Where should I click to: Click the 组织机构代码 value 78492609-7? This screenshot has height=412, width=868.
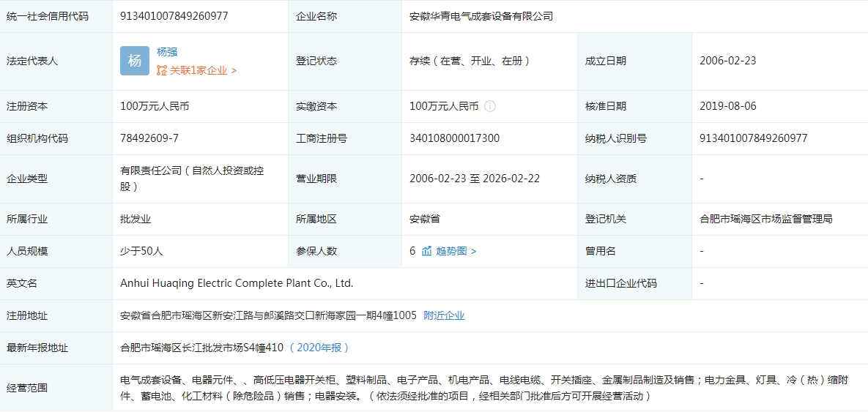pyautogui.click(x=149, y=138)
